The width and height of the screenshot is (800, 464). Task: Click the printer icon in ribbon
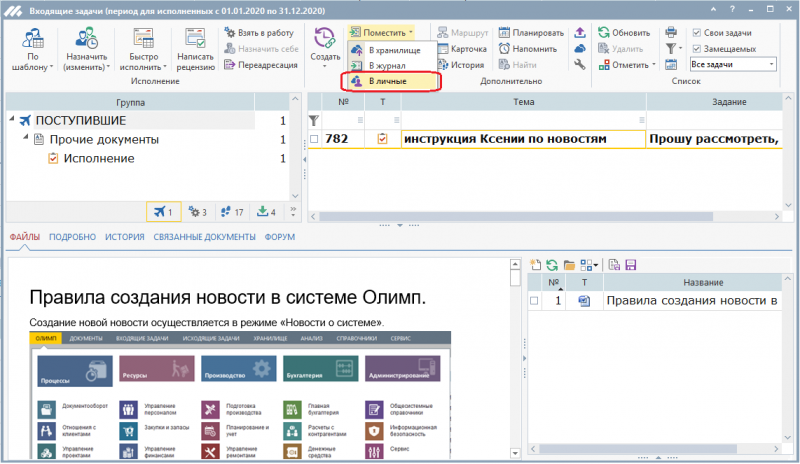(x=671, y=33)
